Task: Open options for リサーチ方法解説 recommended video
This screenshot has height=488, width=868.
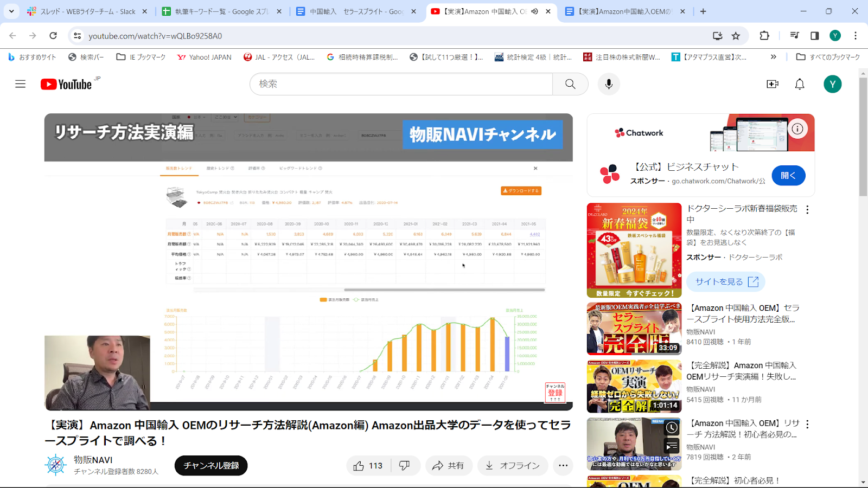Action: pos(807,424)
